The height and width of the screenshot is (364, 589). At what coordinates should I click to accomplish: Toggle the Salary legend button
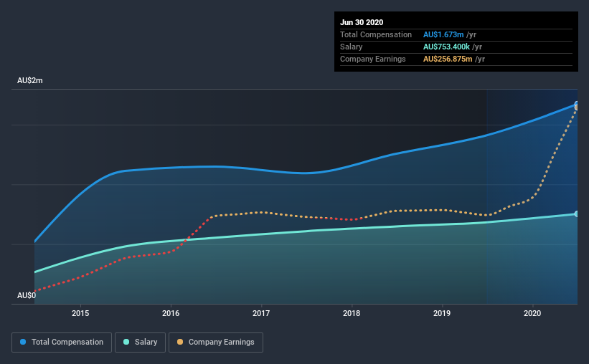tap(140, 343)
